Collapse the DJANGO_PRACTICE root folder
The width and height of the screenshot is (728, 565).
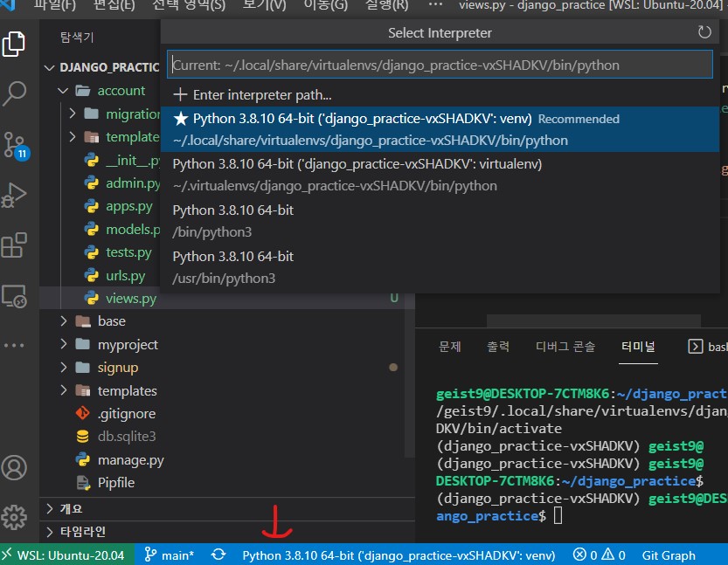(49, 68)
